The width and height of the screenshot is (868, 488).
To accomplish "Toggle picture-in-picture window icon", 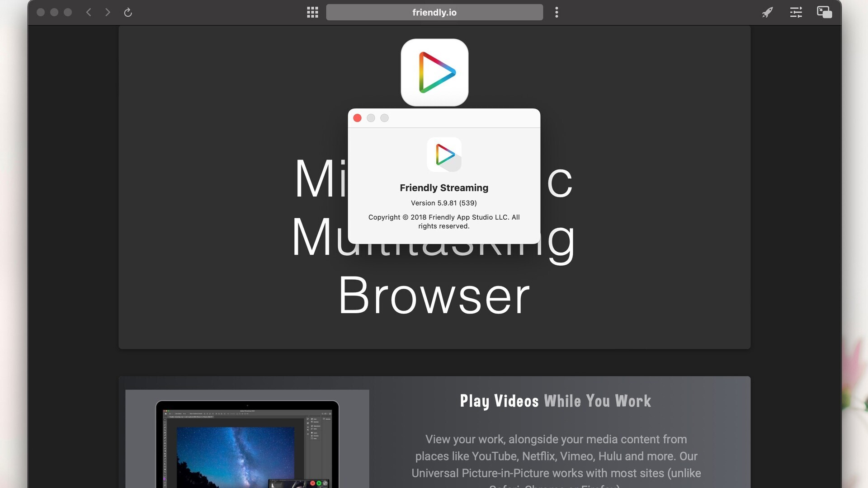I will [x=824, y=12].
